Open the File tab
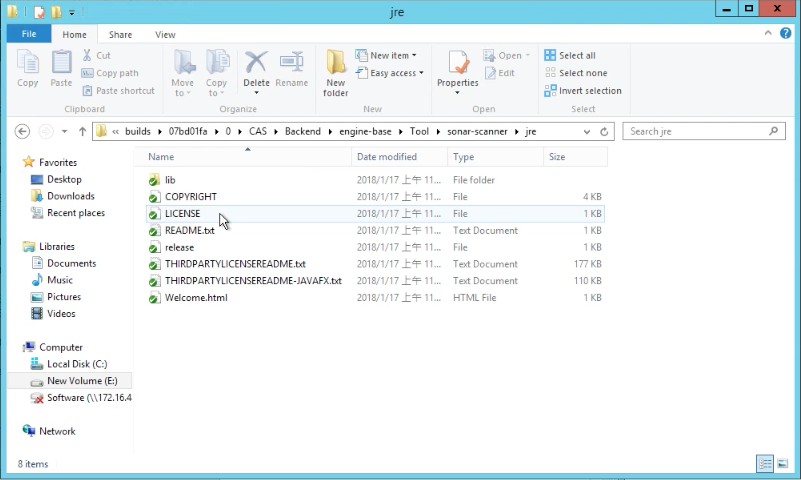The image size is (801, 480). (x=29, y=34)
